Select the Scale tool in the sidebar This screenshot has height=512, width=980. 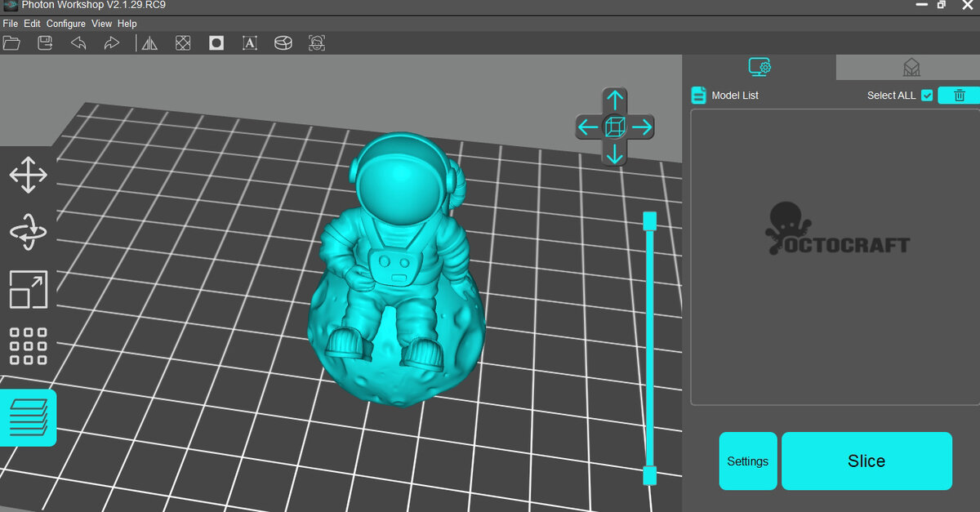(29, 289)
